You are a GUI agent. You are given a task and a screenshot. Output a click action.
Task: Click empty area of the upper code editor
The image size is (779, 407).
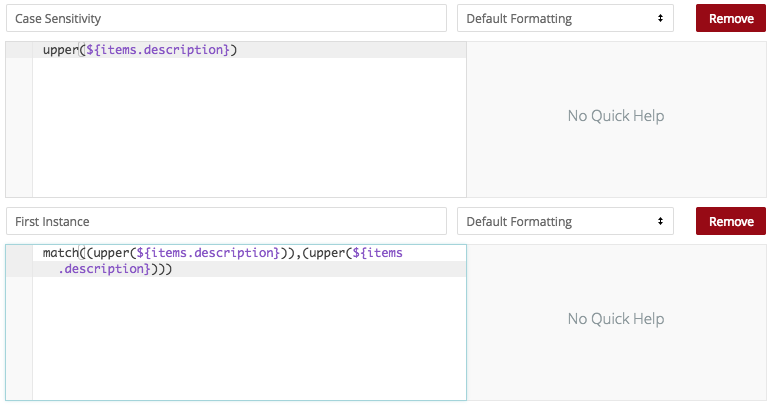[x=249, y=127]
